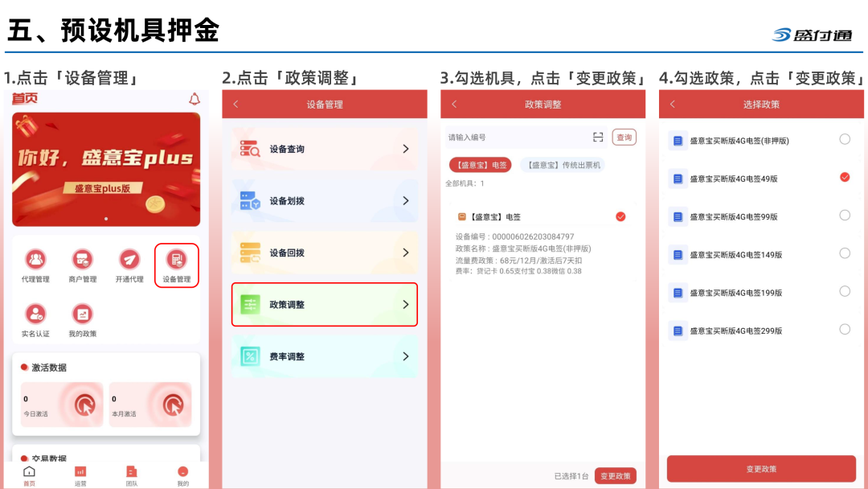Viewport: 868px width, 489px height.
Task: Select 【盛意宝】电签 filter tab
Action: click(481, 165)
